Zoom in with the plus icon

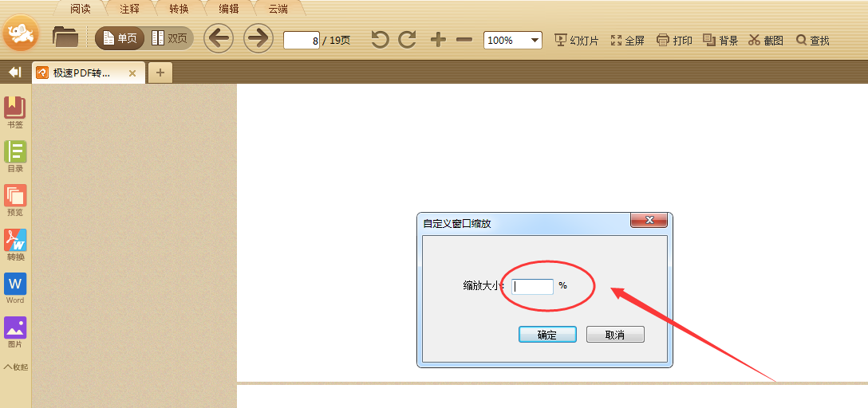point(439,40)
